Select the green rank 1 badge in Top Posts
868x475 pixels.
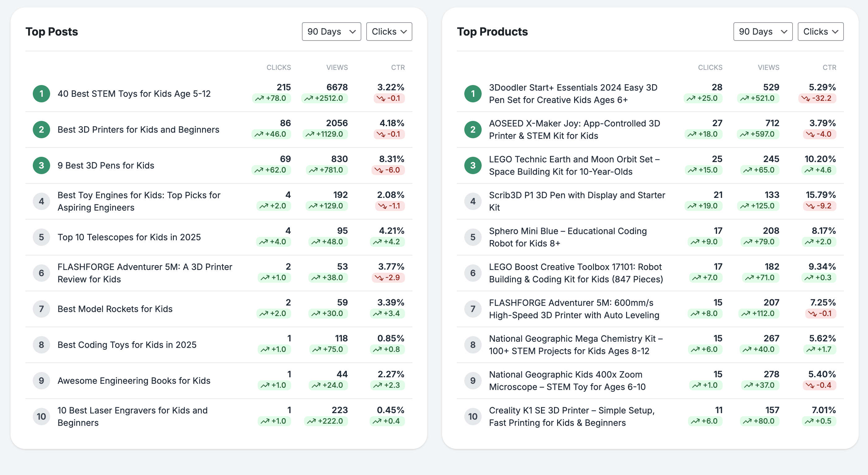41,93
